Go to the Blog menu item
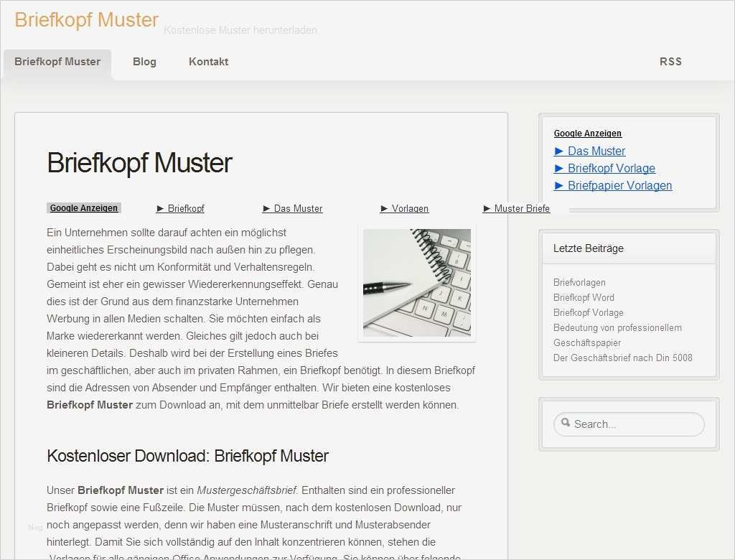 point(144,62)
